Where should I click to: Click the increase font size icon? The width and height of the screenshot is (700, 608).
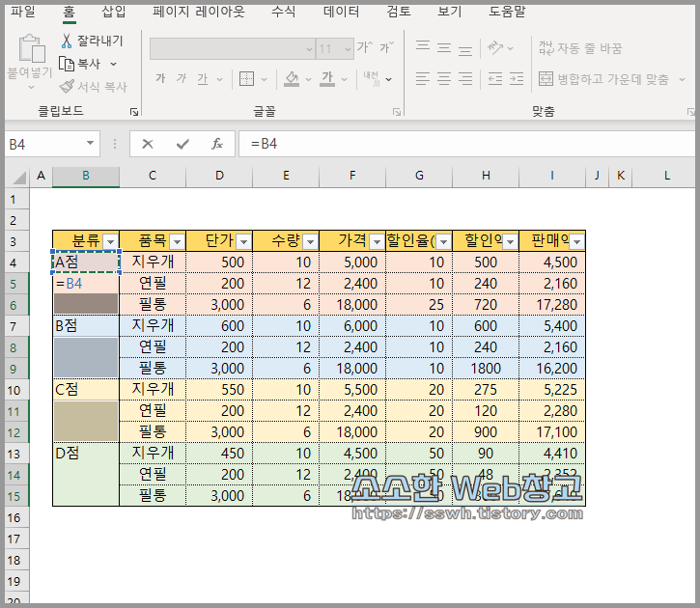[x=364, y=47]
